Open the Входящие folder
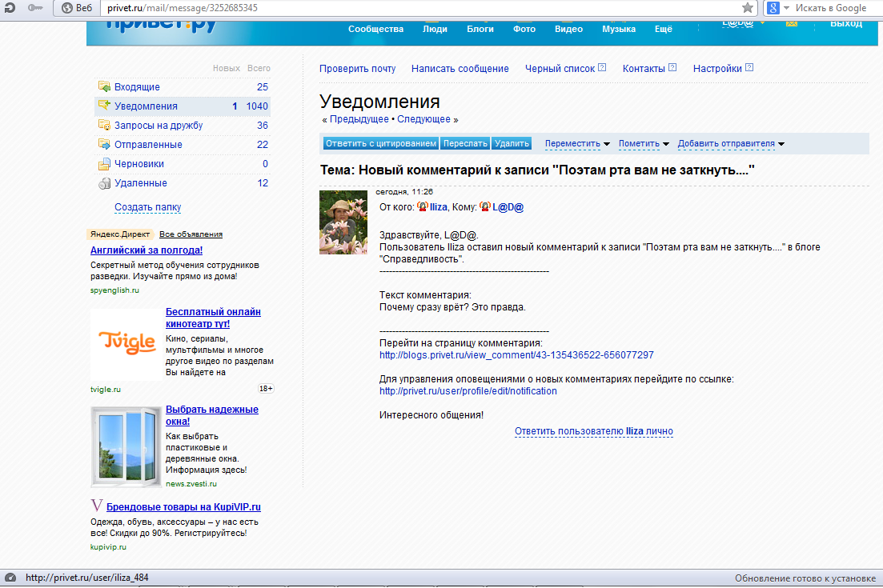883x588 pixels. pyautogui.click(x=137, y=86)
